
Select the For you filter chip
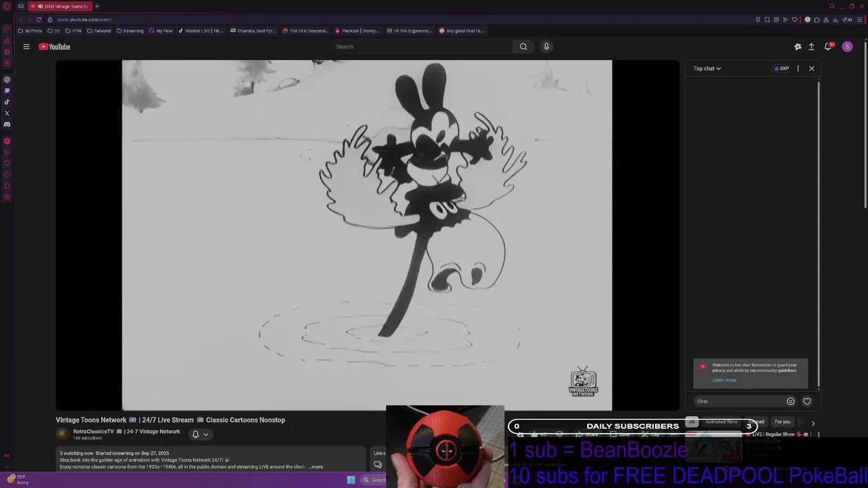[783, 422]
